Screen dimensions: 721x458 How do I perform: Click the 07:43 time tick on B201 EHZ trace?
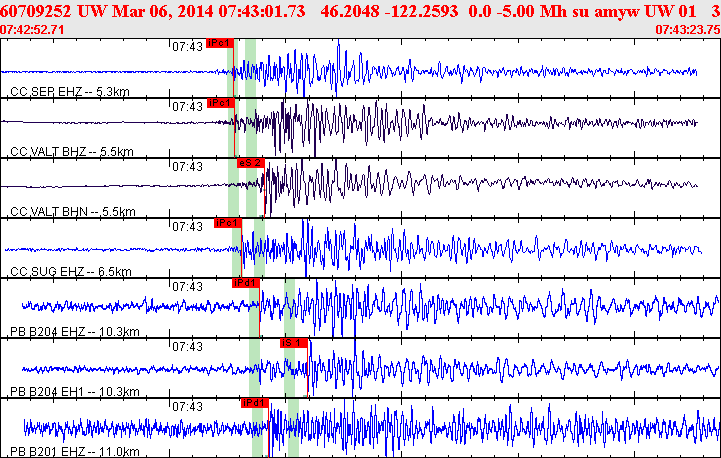point(187,406)
